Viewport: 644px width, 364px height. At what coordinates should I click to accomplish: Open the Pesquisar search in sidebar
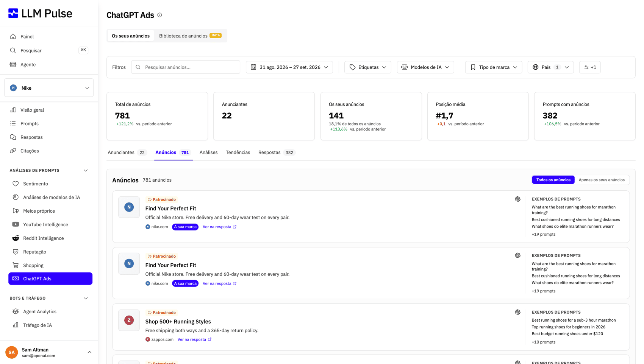(49, 51)
